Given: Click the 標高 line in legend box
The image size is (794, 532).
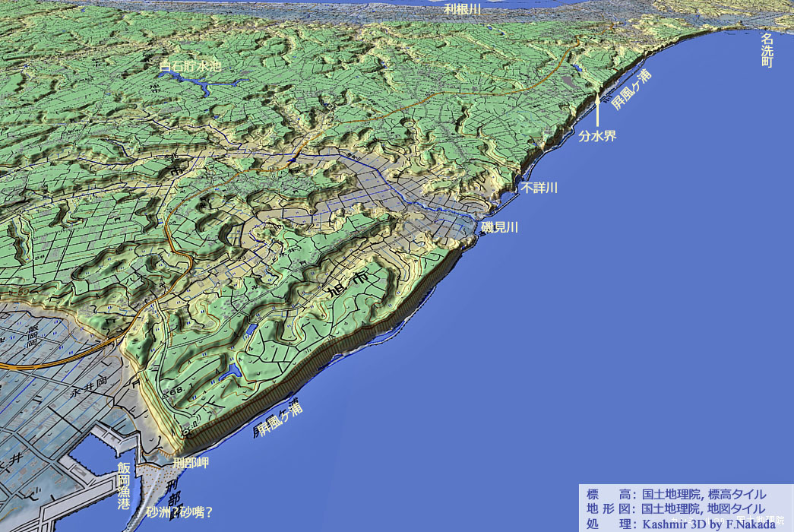Looking at the screenshot, I should [x=675, y=494].
